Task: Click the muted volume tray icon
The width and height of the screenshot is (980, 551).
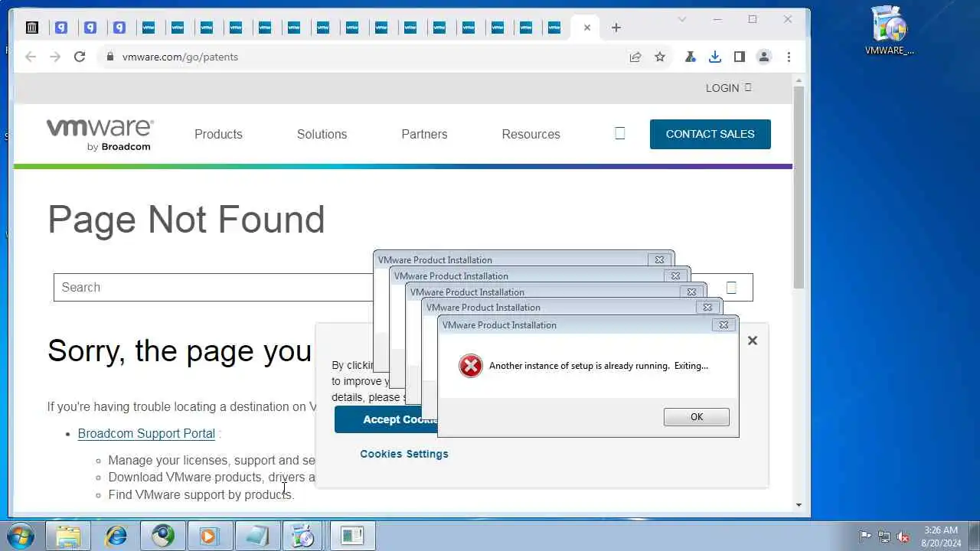Action: tap(903, 536)
